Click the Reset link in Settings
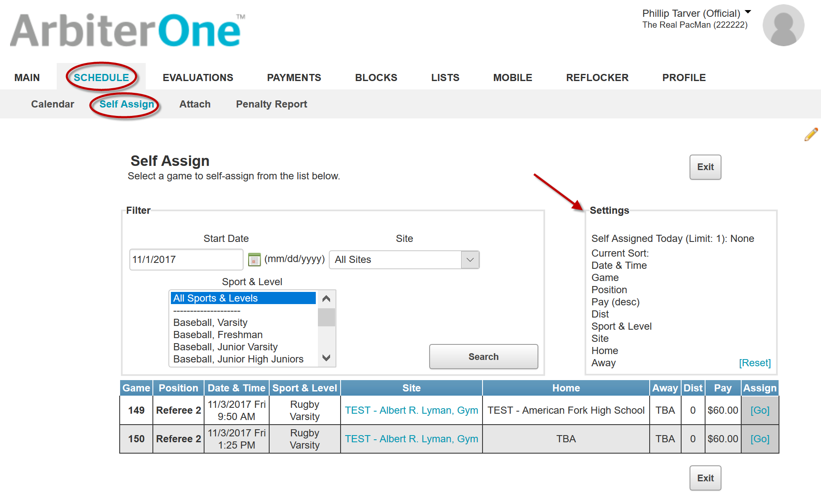This screenshot has width=821, height=504. [755, 363]
